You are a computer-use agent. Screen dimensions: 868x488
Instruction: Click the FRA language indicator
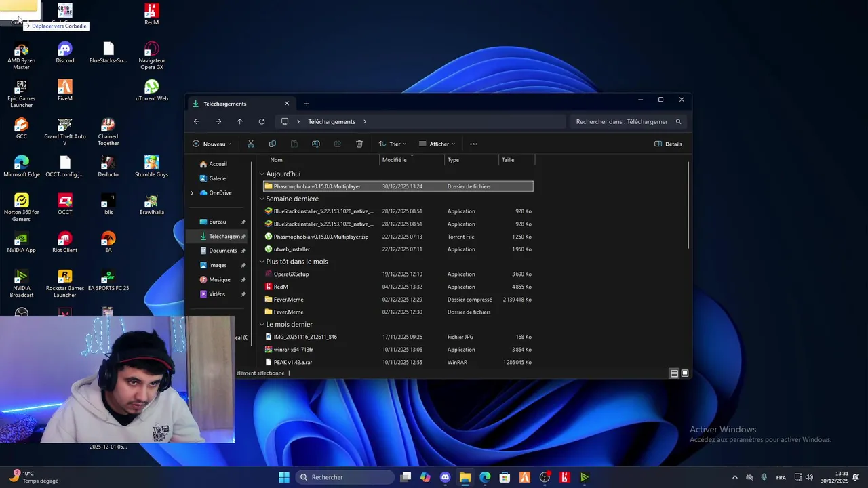pos(781,477)
